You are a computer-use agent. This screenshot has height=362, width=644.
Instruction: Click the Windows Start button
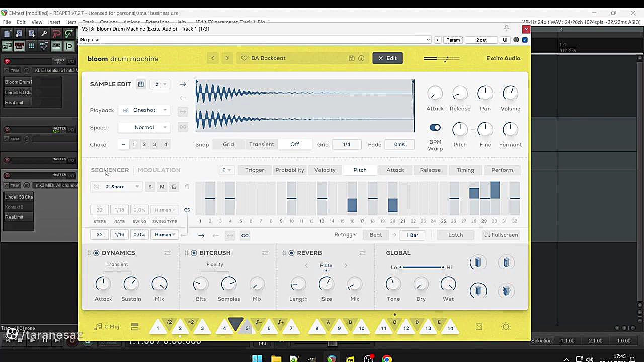[x=257, y=359]
